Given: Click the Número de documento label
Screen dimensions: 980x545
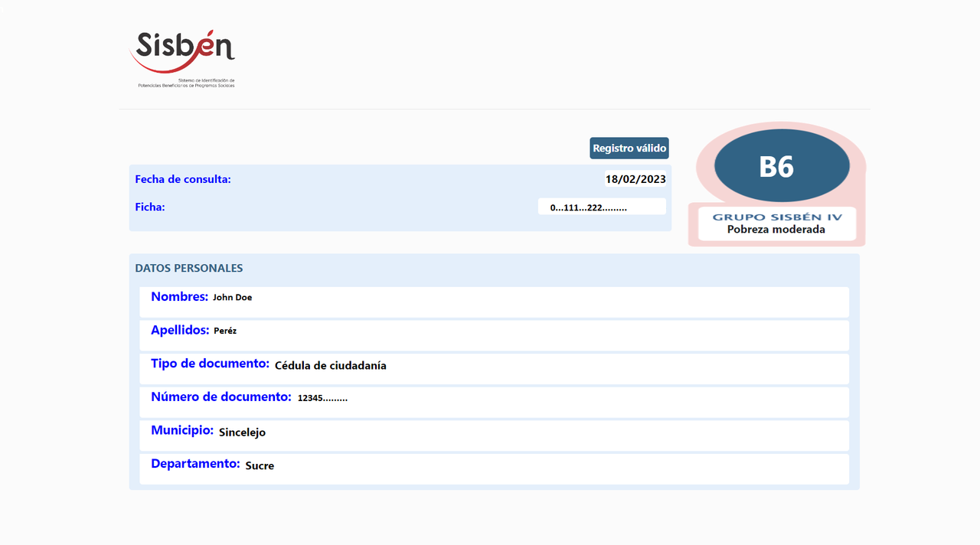Looking at the screenshot, I should (x=221, y=397).
